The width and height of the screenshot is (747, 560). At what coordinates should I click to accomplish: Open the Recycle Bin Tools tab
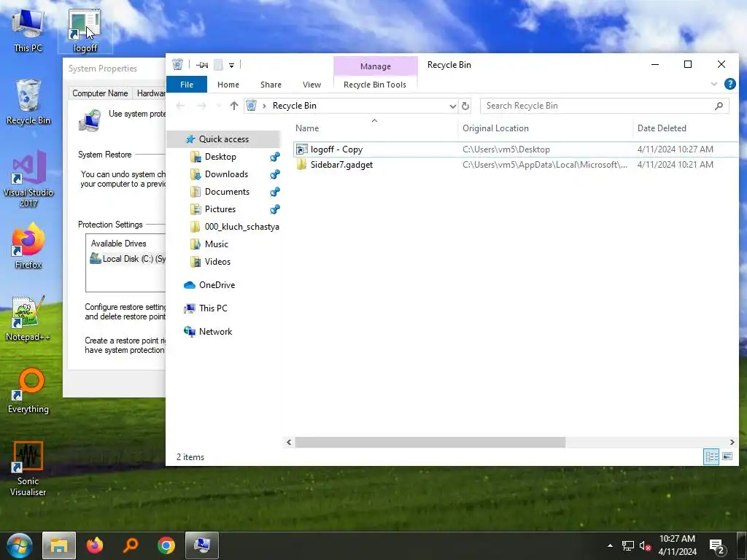pyautogui.click(x=375, y=85)
